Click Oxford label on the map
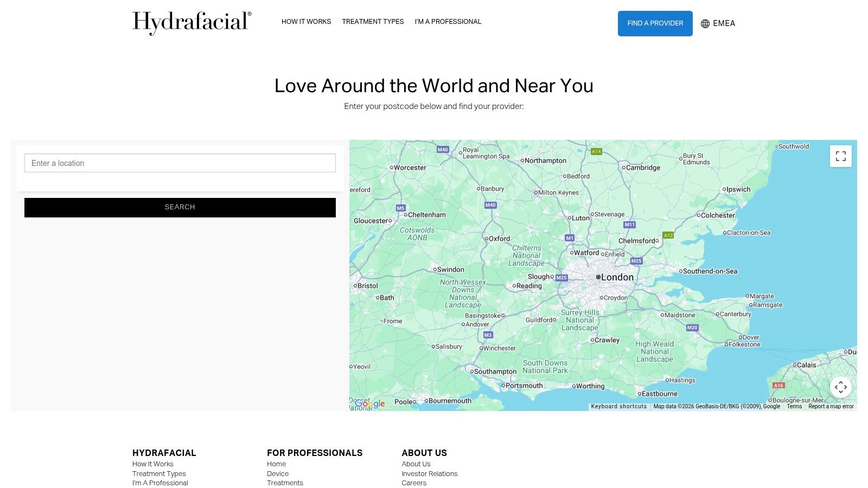The image size is (868, 488). 500,239
